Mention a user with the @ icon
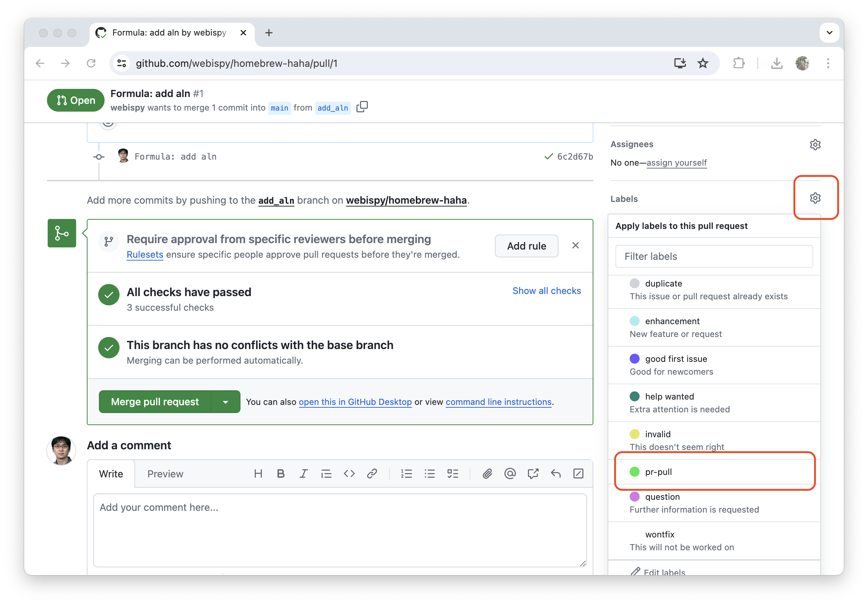The width and height of the screenshot is (868, 605). coord(510,473)
